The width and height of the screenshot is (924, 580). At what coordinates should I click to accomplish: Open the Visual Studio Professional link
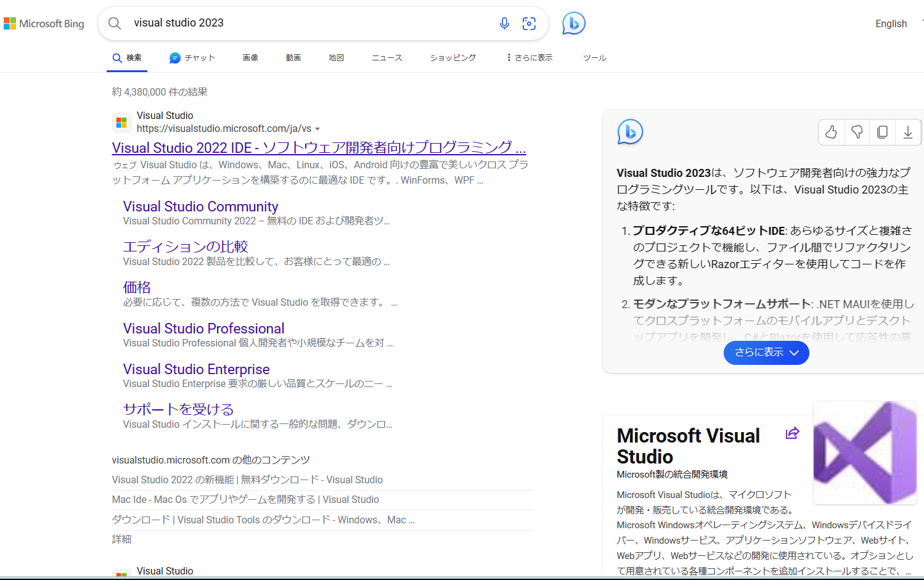click(x=203, y=329)
